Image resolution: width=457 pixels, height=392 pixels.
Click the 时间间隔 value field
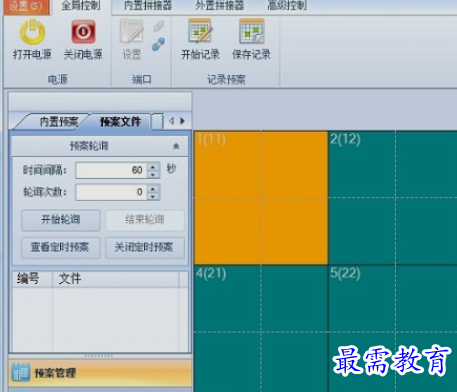(111, 170)
